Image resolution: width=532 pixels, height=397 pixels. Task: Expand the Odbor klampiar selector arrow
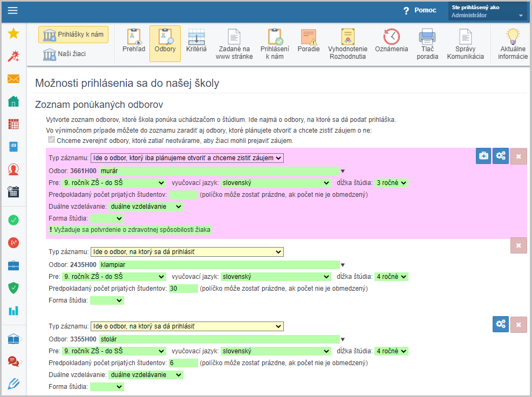pos(343,265)
